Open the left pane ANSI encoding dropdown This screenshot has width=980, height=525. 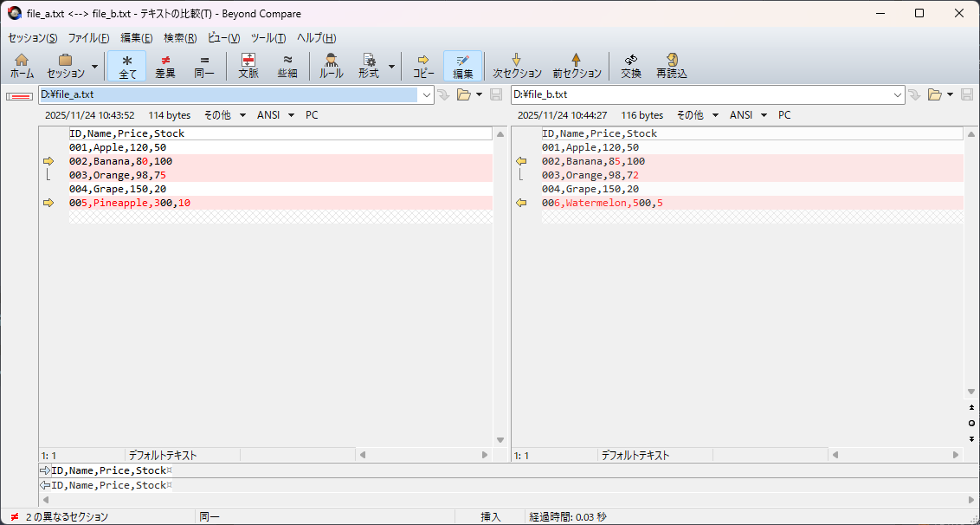coord(276,115)
